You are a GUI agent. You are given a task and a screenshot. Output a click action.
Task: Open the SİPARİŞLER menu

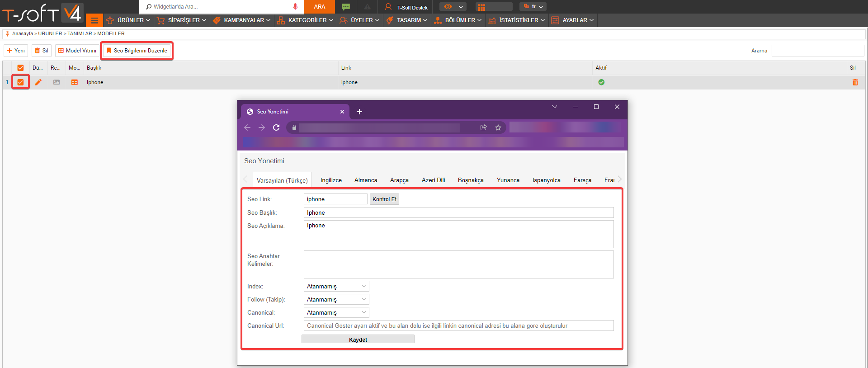pyautogui.click(x=182, y=20)
